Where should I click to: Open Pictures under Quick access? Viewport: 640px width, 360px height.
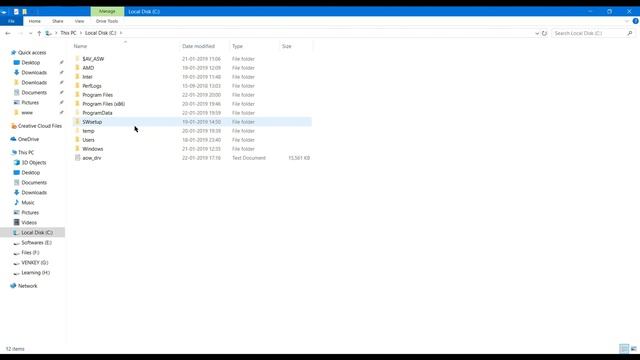click(30, 102)
